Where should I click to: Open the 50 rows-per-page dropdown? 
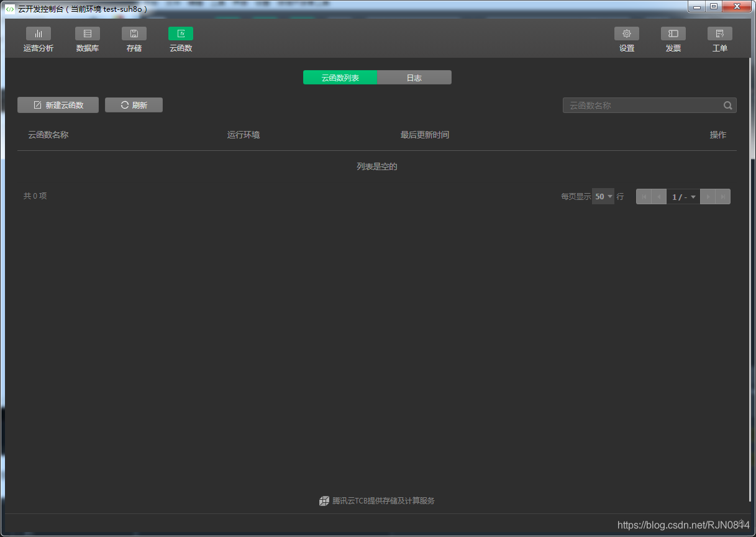tap(603, 196)
